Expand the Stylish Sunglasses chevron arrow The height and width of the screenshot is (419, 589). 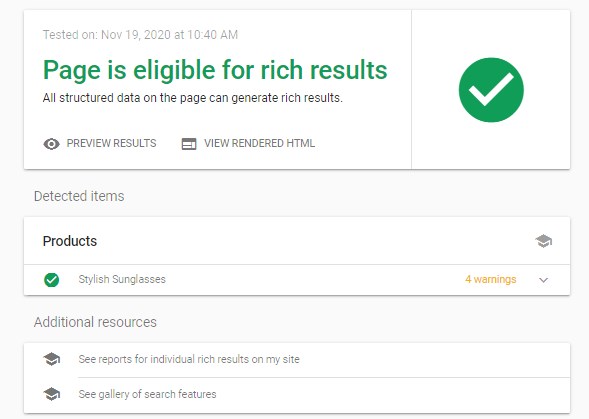544,280
